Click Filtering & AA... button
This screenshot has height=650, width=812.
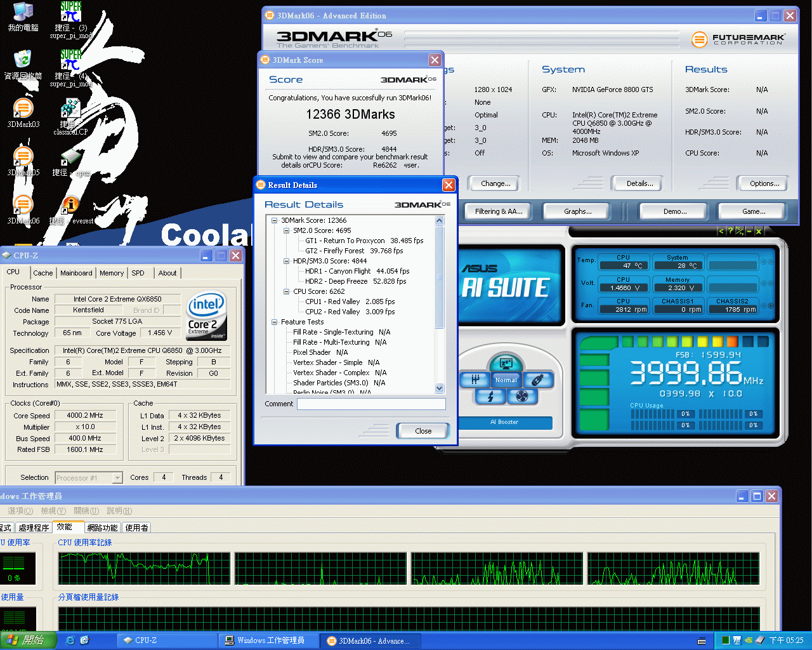click(499, 211)
